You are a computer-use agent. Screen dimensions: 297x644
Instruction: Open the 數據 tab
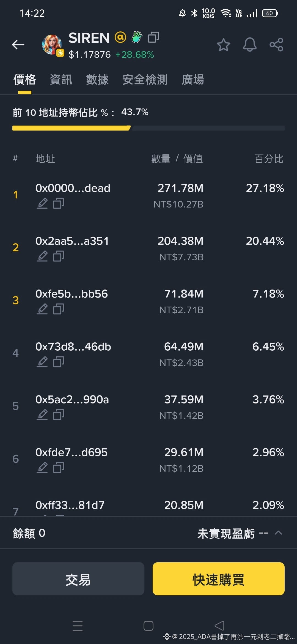tap(97, 80)
